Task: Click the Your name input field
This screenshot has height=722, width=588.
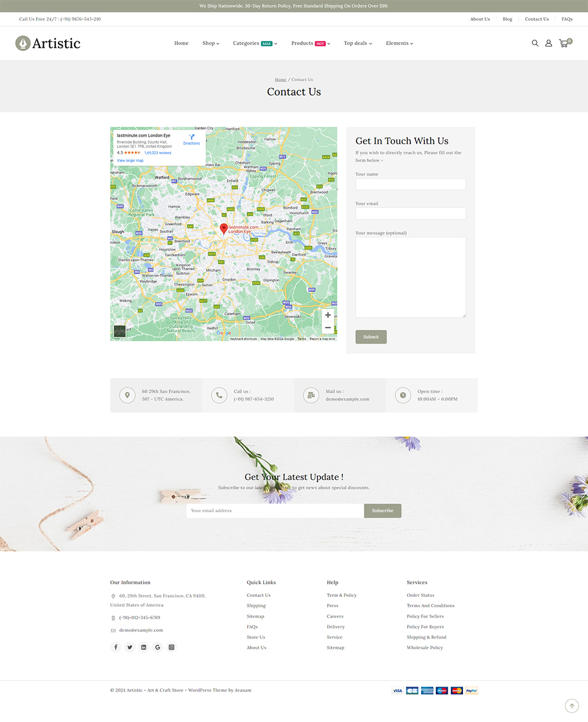Action: pos(410,184)
